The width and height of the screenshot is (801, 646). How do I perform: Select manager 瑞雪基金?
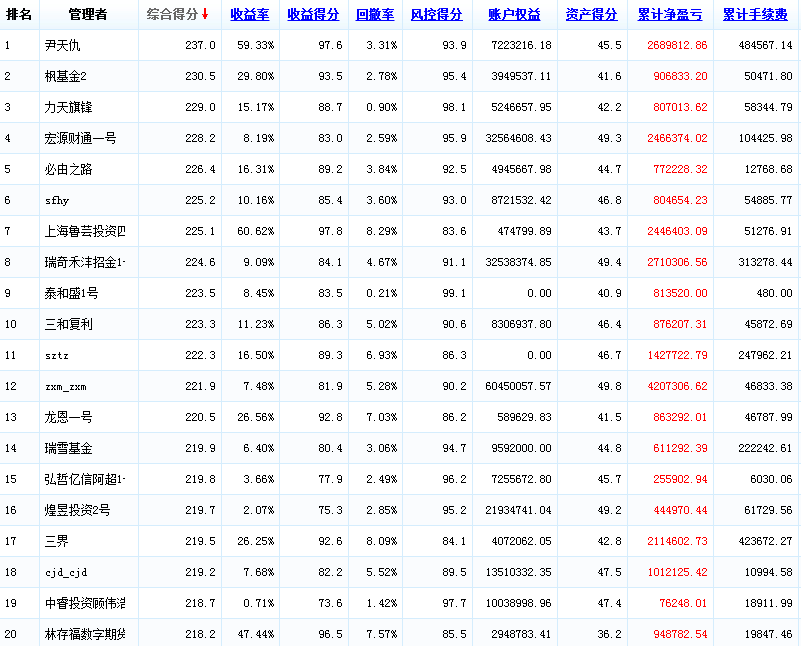coord(68,448)
